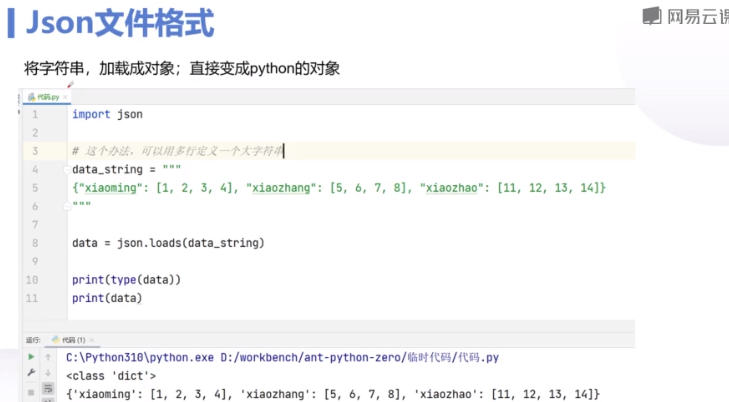Select the 代码.py editor tab
The image size is (729, 402).
click(x=46, y=97)
